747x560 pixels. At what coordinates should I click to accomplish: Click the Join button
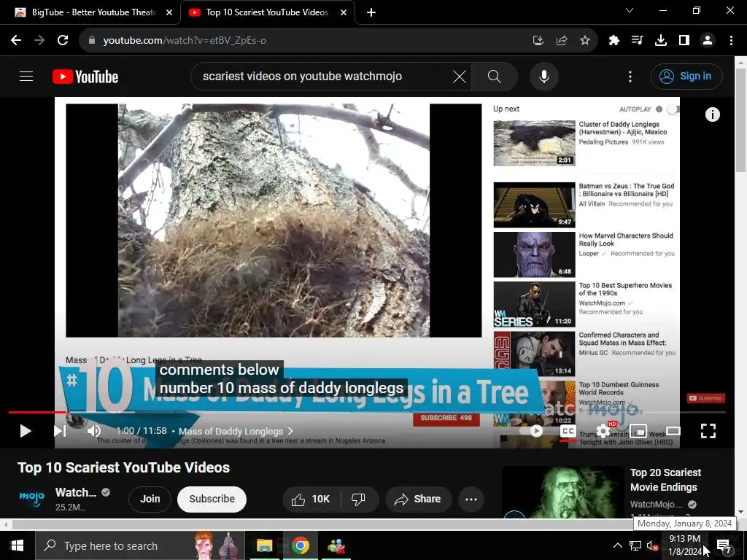150,499
